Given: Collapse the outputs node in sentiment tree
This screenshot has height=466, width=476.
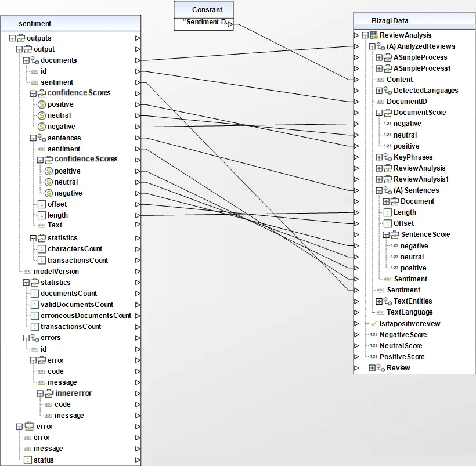Looking at the screenshot, I should 12,38.
